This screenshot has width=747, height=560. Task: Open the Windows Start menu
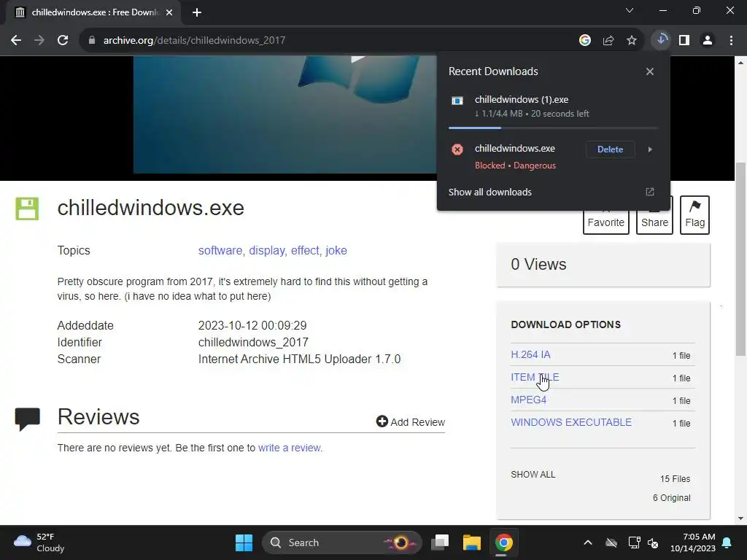click(x=244, y=542)
